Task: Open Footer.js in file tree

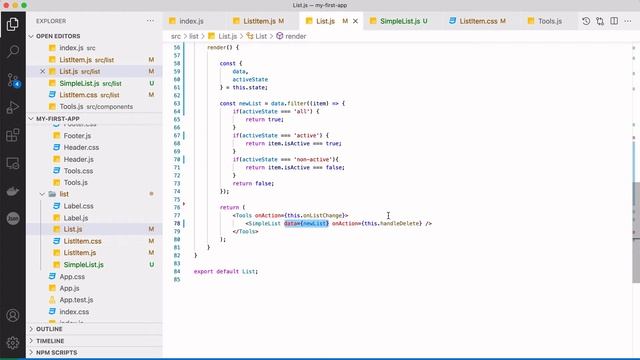Action: tap(77, 136)
